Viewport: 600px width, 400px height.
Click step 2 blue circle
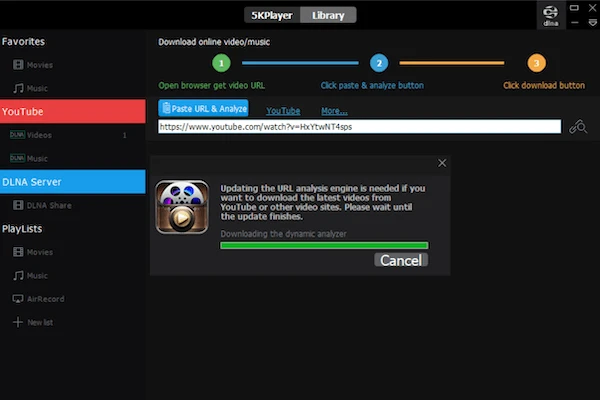pos(379,63)
